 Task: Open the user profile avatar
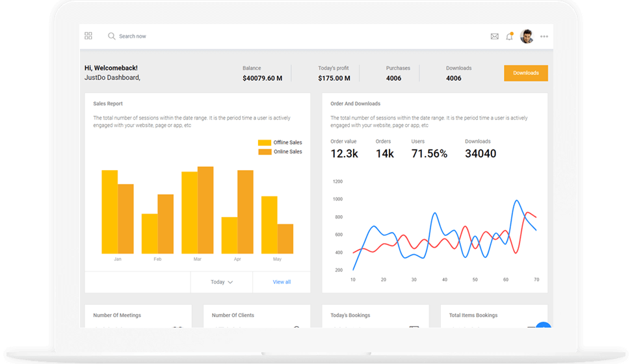(x=527, y=36)
